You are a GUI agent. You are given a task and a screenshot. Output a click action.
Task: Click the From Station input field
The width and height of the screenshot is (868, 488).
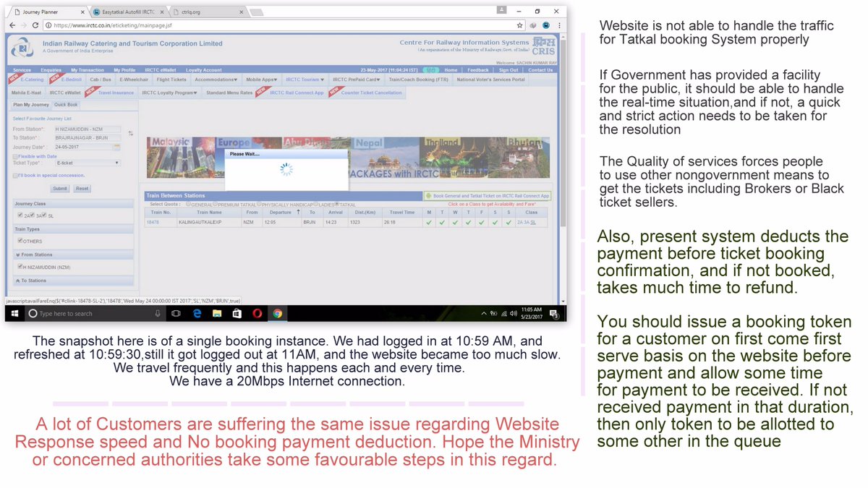(x=88, y=129)
